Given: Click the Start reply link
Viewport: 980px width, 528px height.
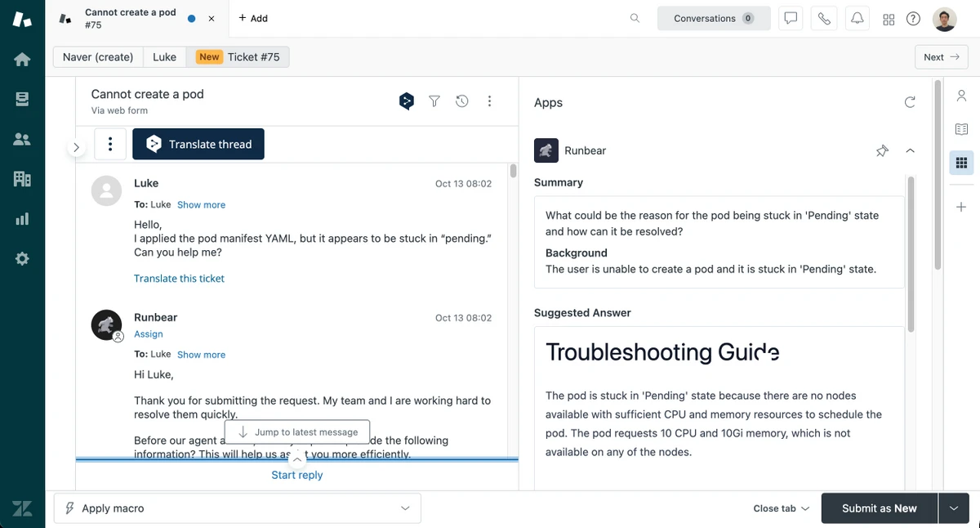Looking at the screenshot, I should click(297, 475).
